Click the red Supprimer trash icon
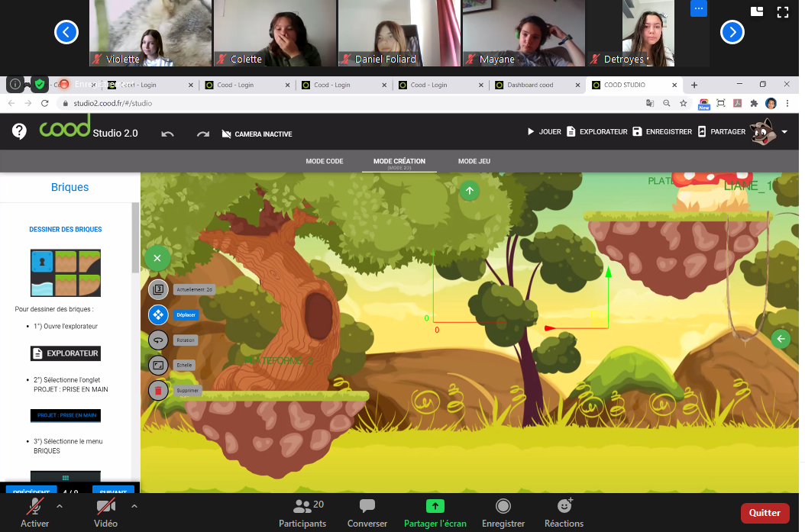This screenshot has width=805, height=532. click(158, 391)
